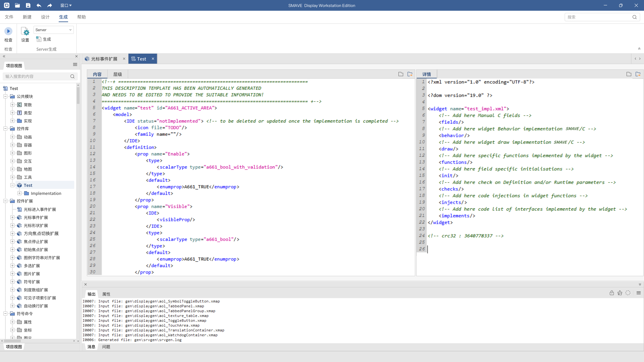
Task: Select the 详情 details tab
Action: (427, 74)
